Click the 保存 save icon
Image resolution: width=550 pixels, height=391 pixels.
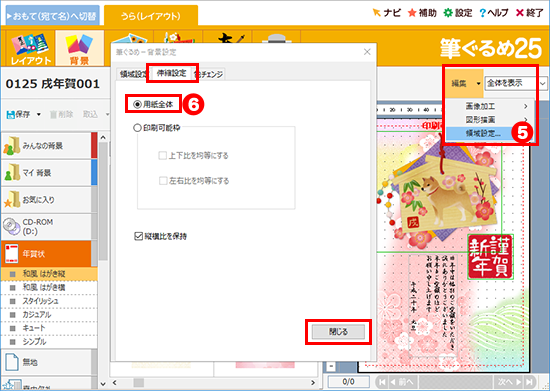point(11,114)
